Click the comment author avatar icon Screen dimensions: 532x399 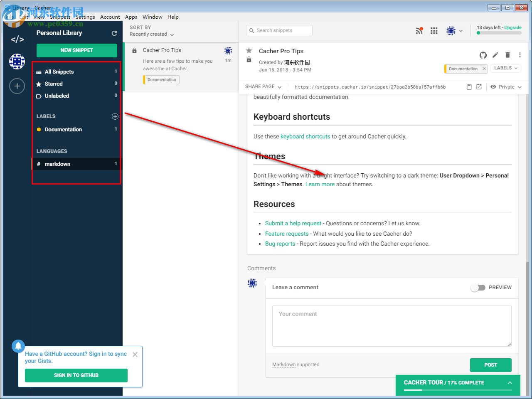[252, 283]
